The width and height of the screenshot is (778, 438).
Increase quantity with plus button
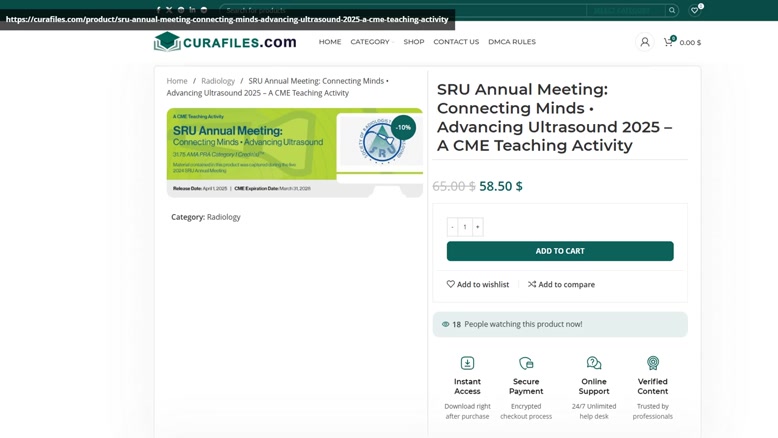click(477, 227)
